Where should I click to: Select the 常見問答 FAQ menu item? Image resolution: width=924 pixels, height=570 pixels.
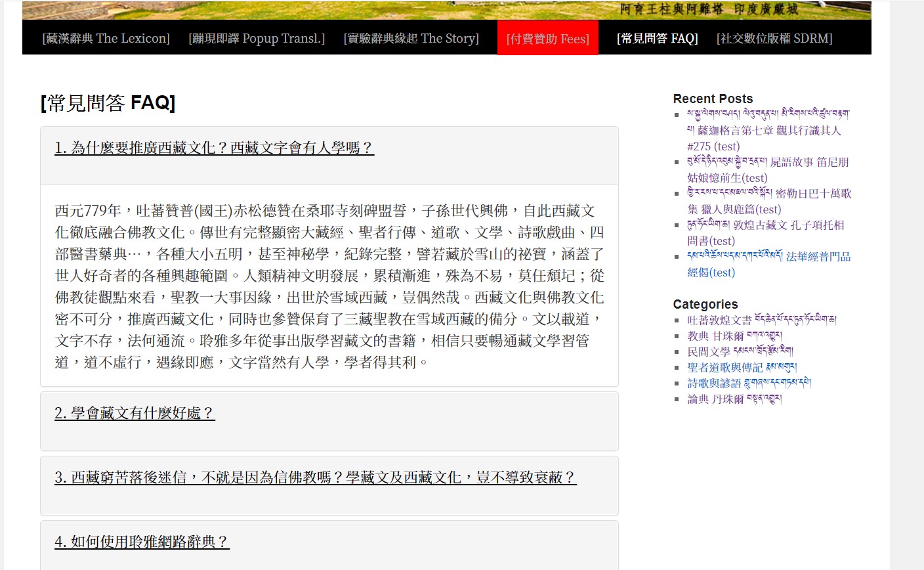[x=657, y=38]
